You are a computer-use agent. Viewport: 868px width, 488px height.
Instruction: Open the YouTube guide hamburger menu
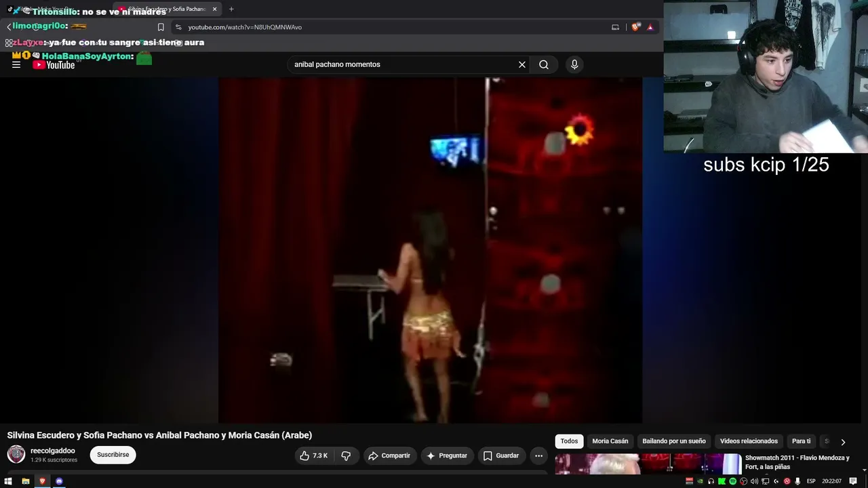tap(16, 64)
